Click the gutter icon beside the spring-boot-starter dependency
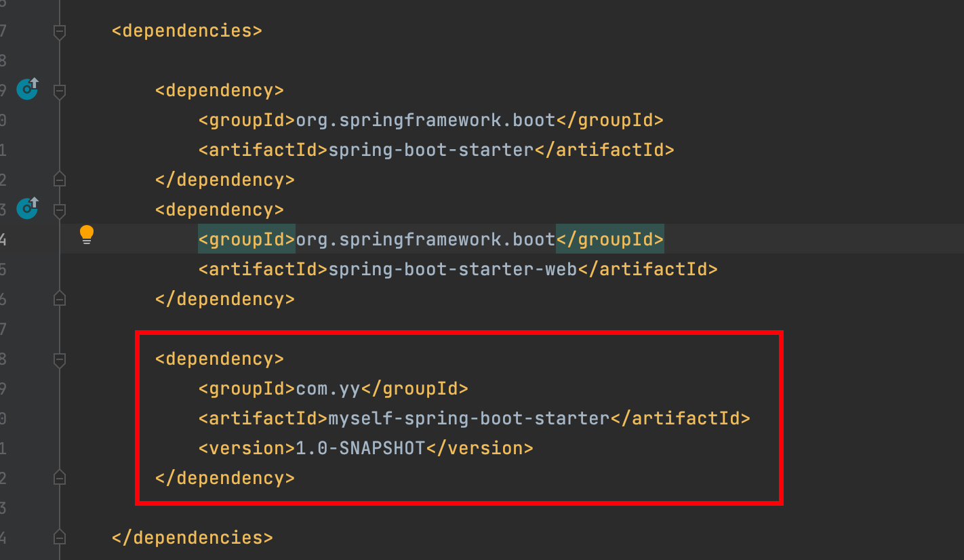The height and width of the screenshot is (560, 964). [x=28, y=89]
